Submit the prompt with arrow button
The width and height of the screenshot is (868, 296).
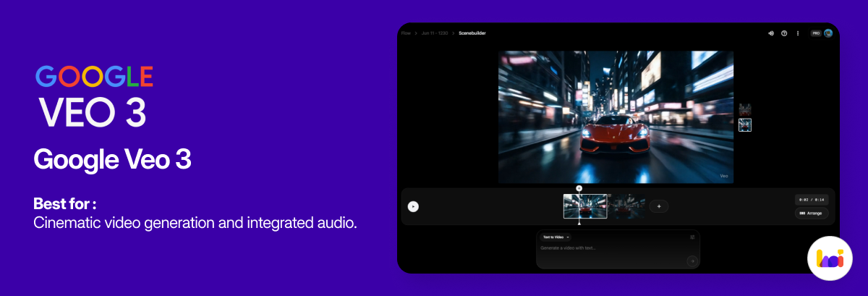coord(692,261)
